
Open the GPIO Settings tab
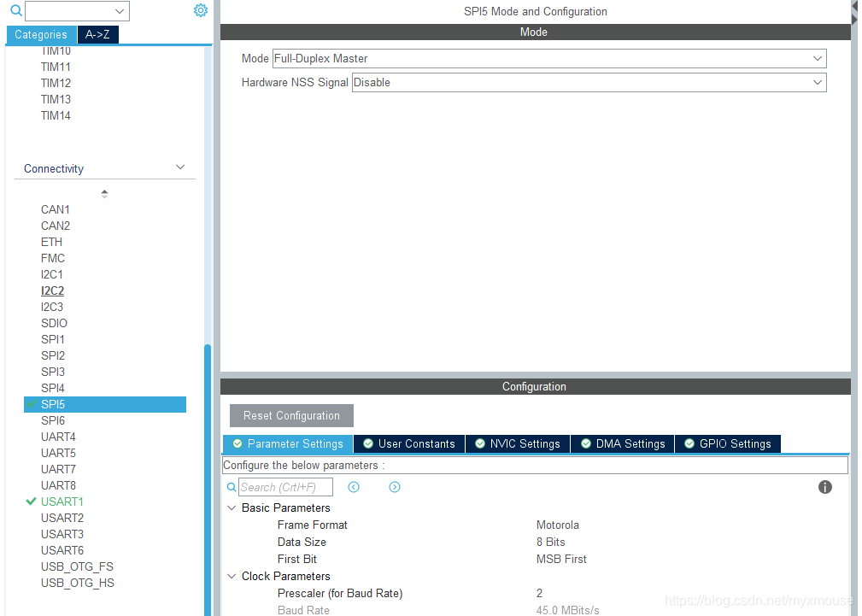click(x=727, y=444)
